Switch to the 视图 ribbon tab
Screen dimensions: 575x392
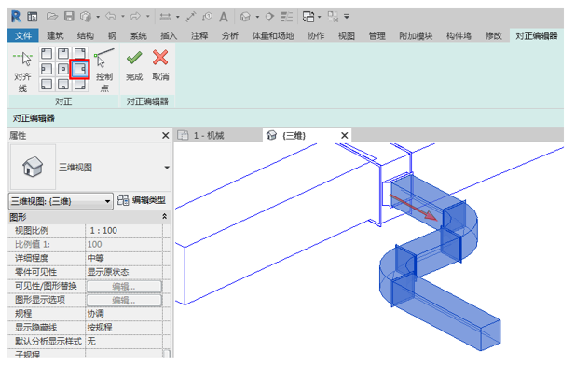point(347,35)
